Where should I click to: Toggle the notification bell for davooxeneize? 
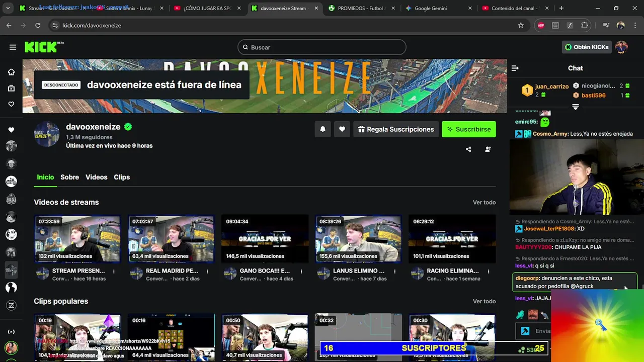tap(323, 129)
